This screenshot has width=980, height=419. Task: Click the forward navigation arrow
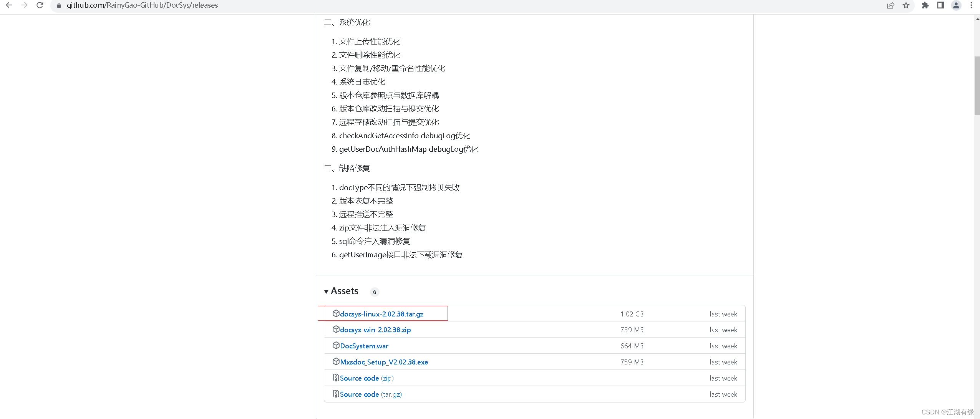(25, 5)
